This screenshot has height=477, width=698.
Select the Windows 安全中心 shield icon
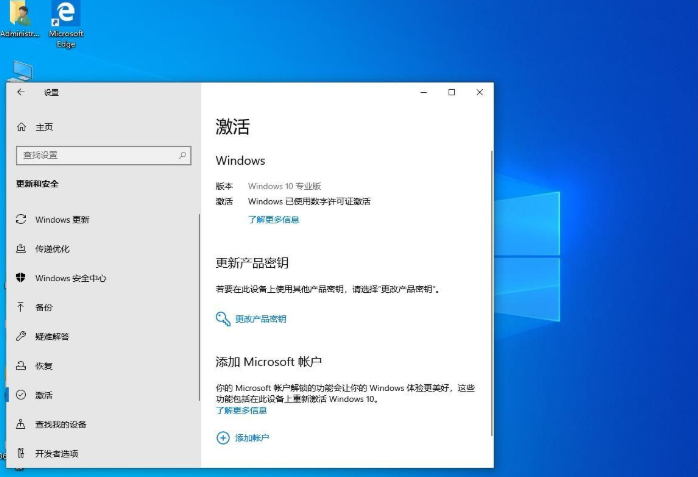pos(21,278)
